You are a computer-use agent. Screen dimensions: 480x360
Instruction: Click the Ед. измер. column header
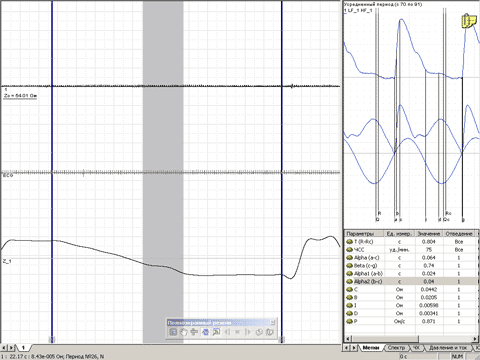tap(400, 233)
